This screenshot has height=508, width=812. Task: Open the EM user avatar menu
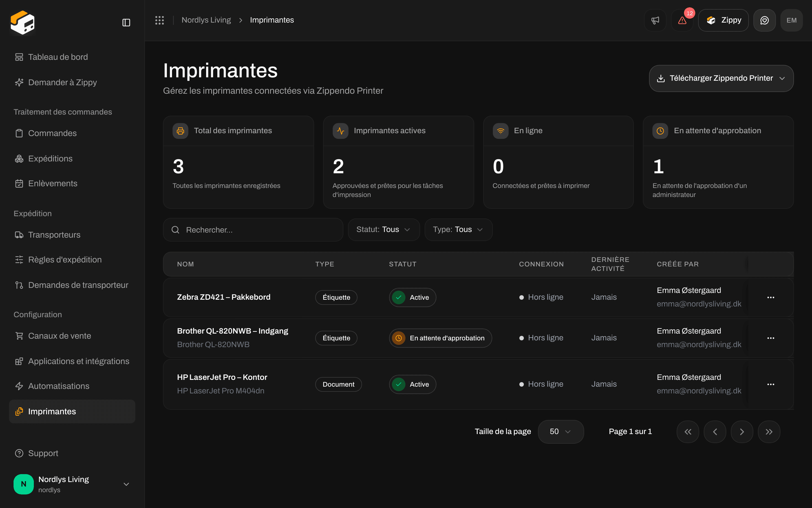tap(791, 20)
